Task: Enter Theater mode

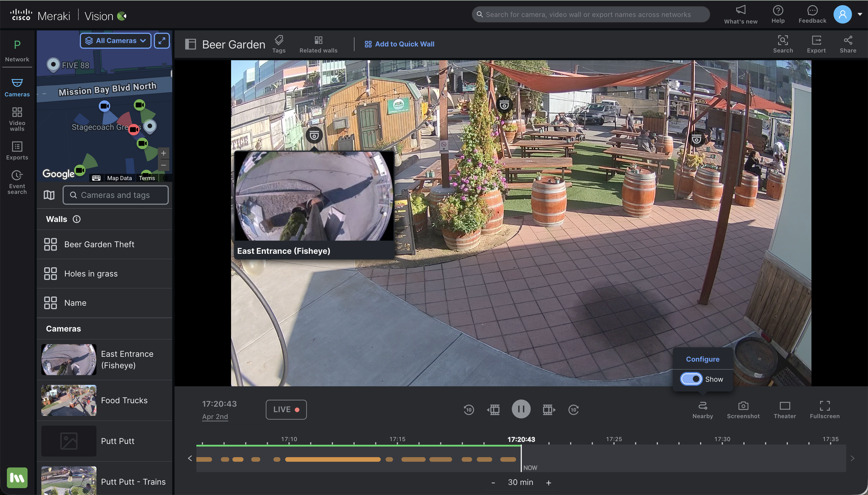Action: click(x=785, y=409)
